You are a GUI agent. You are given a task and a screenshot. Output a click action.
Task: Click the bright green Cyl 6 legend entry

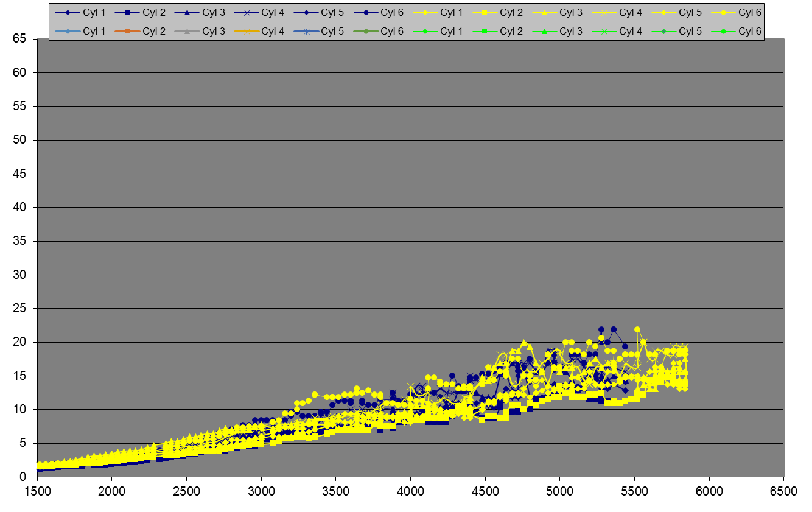pyautogui.click(x=749, y=32)
